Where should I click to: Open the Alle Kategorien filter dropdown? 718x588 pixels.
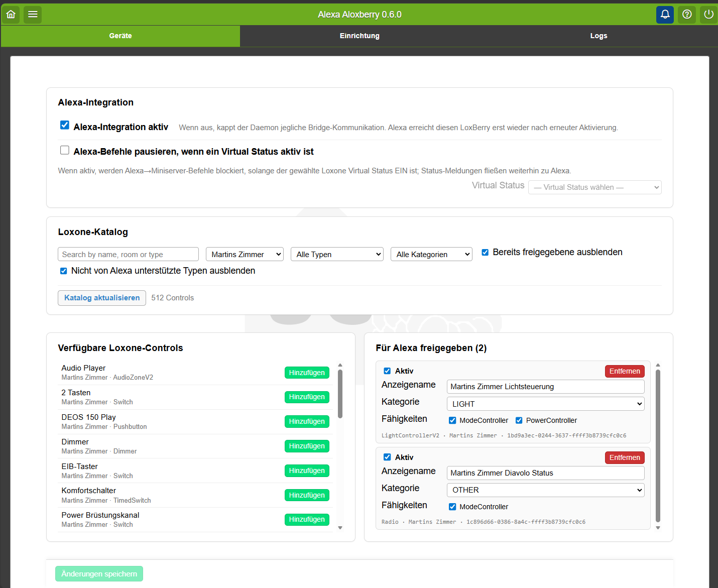coord(431,255)
